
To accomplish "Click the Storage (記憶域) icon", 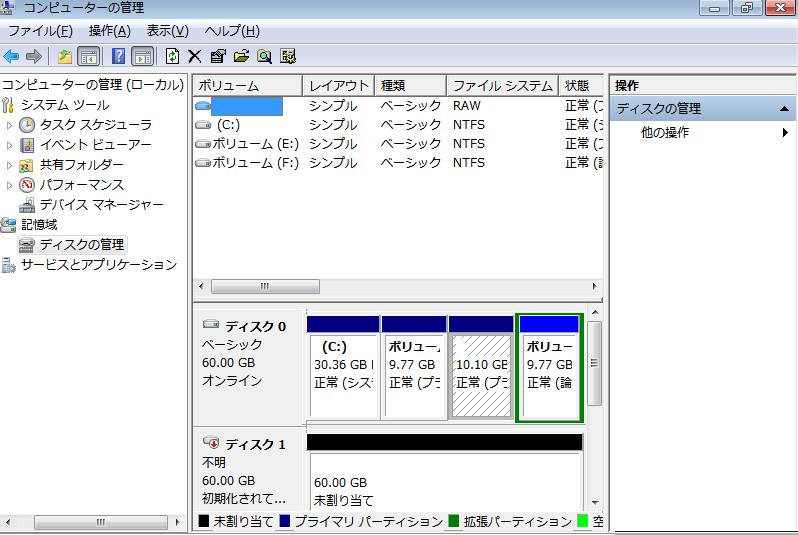I will (8, 224).
